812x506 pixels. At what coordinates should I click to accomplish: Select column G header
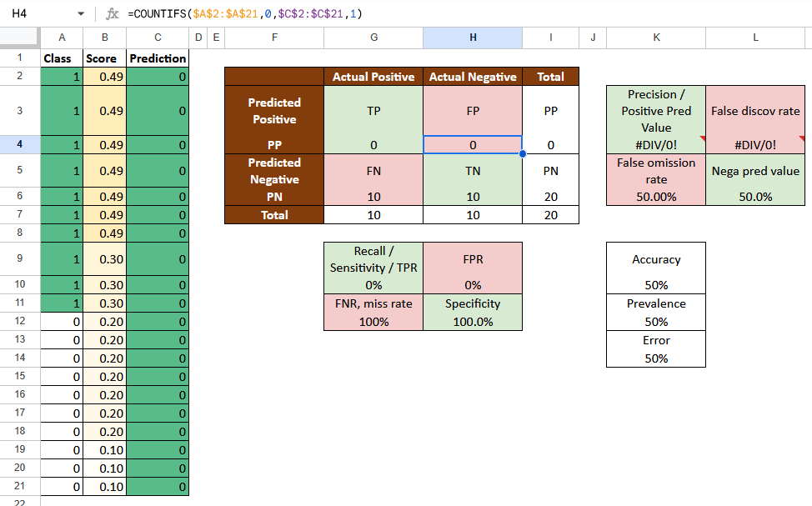click(x=373, y=38)
